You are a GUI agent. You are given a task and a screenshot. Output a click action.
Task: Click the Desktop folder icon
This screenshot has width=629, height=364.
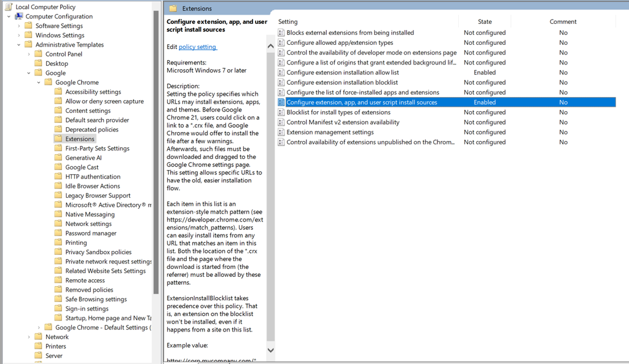pos(39,63)
